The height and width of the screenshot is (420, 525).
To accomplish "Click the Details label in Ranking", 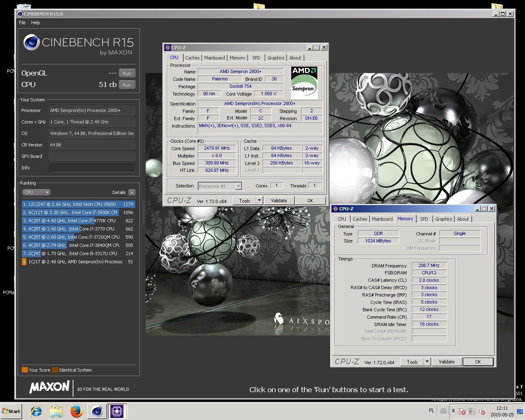I will (x=119, y=192).
